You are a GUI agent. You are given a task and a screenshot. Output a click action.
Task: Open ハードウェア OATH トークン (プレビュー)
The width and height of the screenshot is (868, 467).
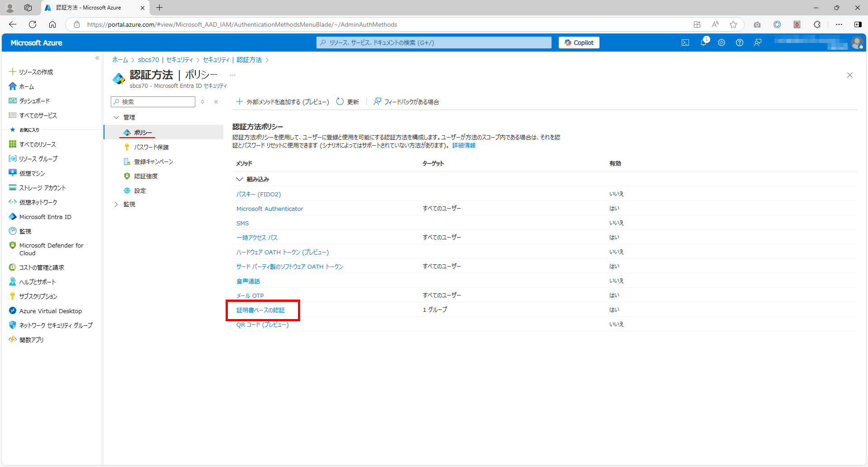[283, 252]
